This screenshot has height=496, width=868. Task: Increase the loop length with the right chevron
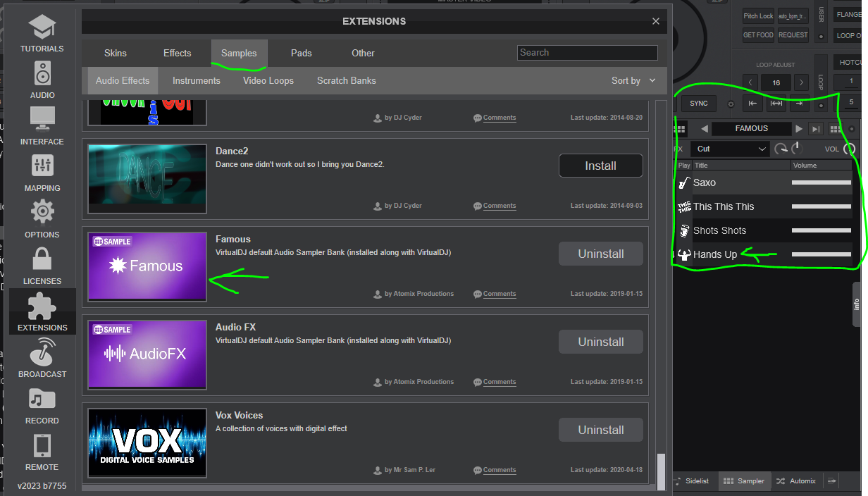click(801, 82)
